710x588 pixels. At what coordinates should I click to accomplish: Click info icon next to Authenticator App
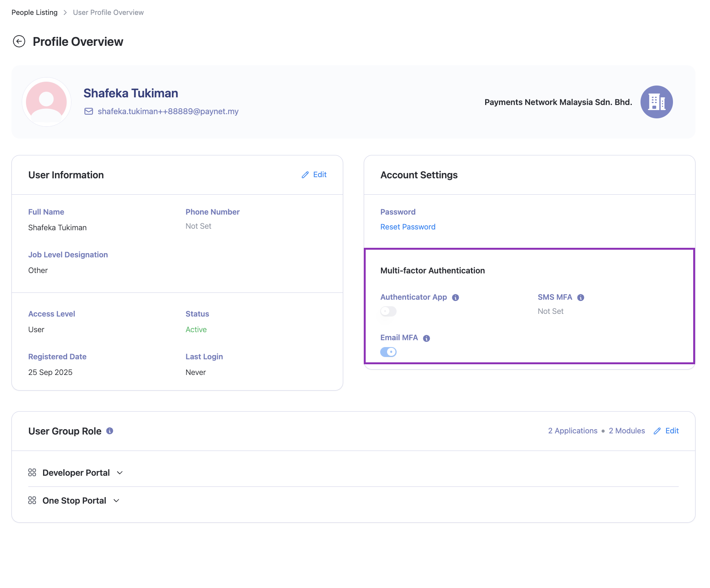click(x=455, y=297)
